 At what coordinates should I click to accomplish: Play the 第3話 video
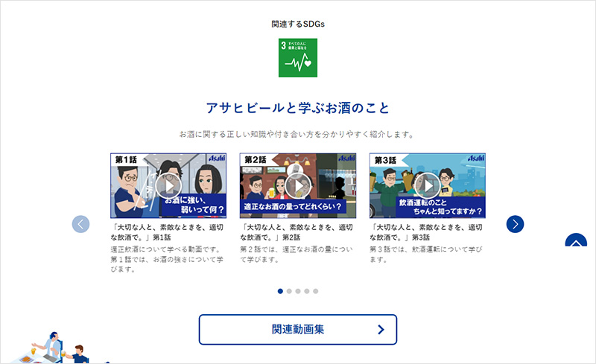[427, 186]
